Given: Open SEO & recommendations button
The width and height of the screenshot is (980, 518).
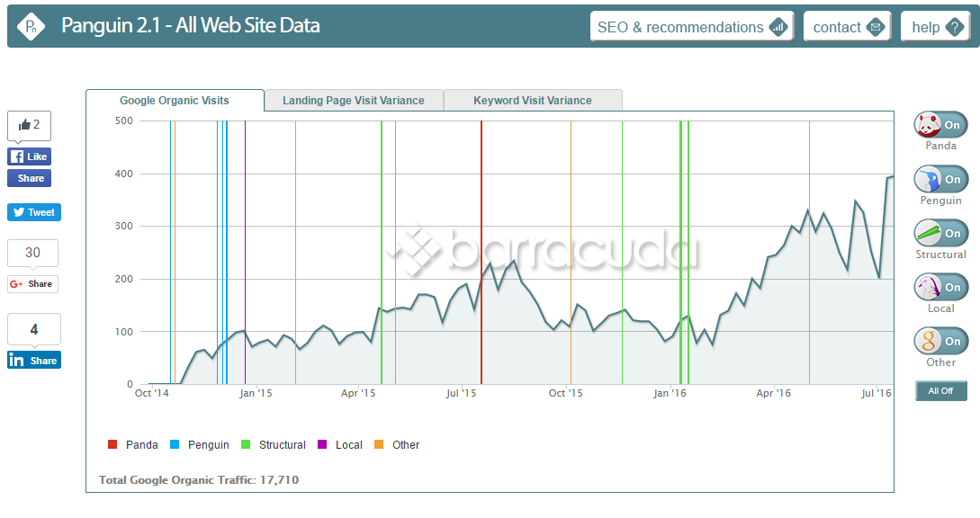Looking at the screenshot, I should [x=692, y=27].
